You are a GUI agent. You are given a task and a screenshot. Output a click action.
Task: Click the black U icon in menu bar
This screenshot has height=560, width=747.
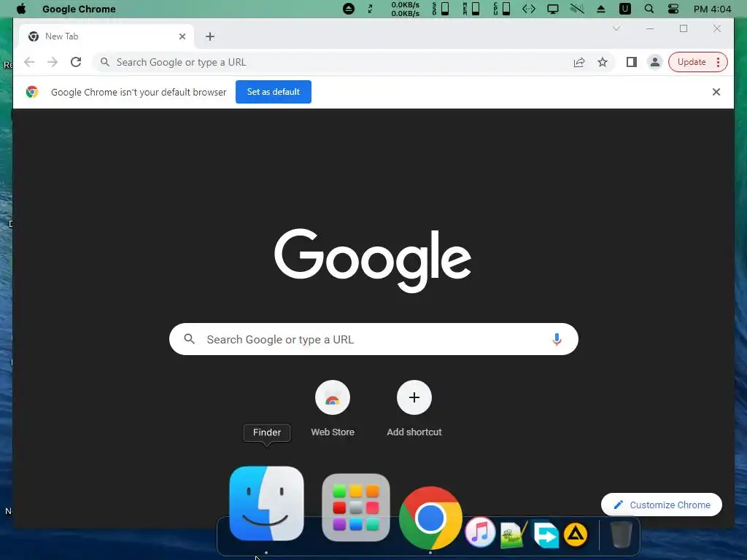[625, 9]
